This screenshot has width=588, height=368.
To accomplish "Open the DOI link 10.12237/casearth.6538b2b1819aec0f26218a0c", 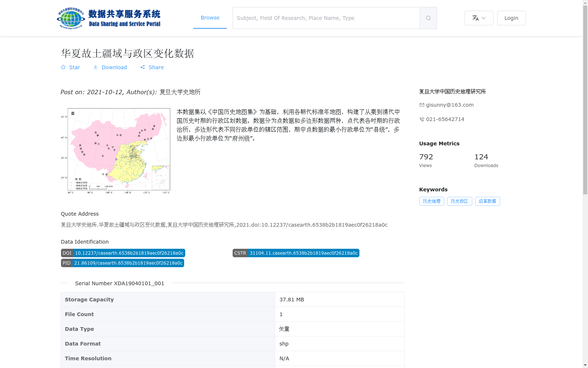I will (x=129, y=253).
